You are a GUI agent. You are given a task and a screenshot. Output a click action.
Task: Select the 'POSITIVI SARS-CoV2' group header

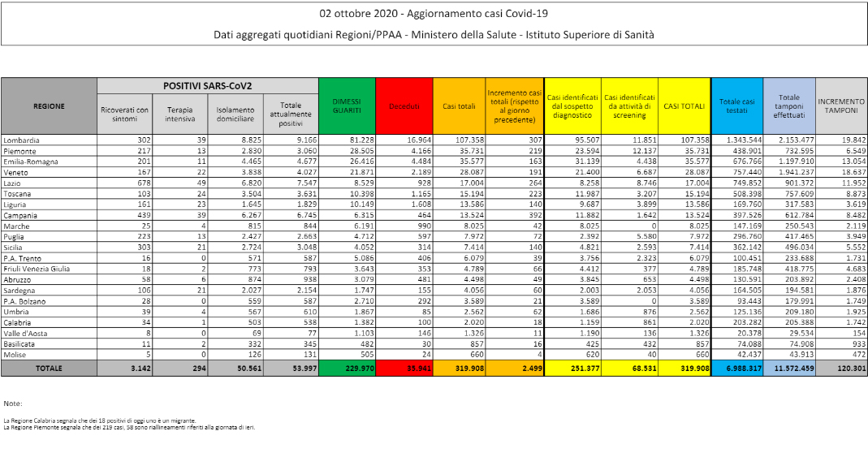tap(208, 86)
